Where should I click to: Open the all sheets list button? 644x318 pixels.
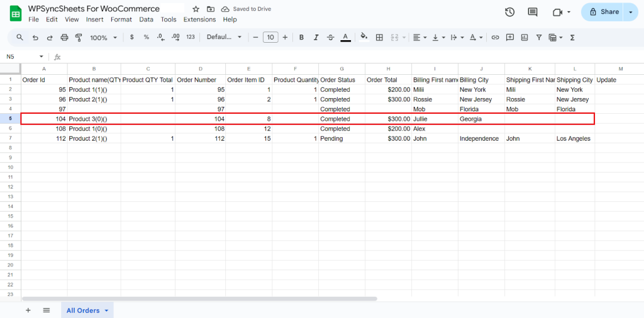click(47, 310)
